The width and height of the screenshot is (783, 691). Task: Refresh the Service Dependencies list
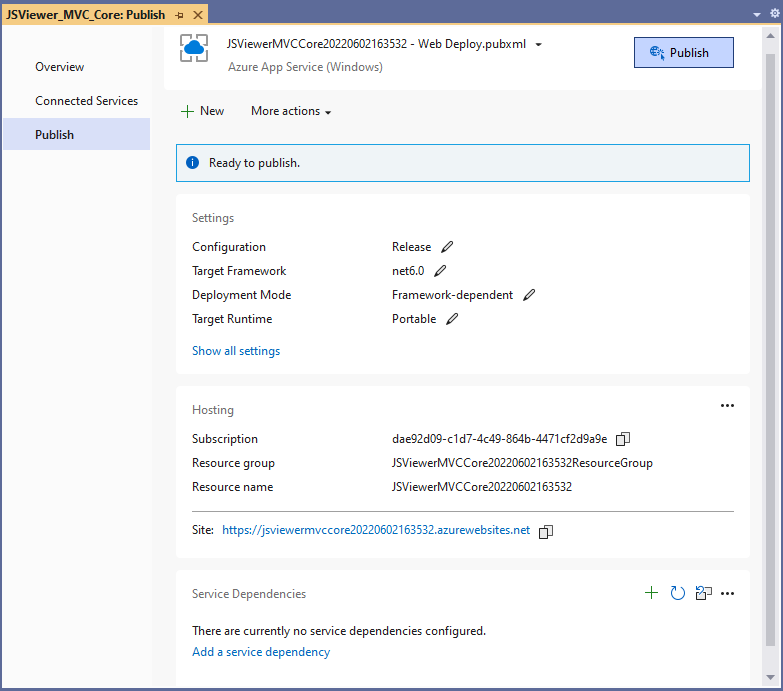pos(677,593)
